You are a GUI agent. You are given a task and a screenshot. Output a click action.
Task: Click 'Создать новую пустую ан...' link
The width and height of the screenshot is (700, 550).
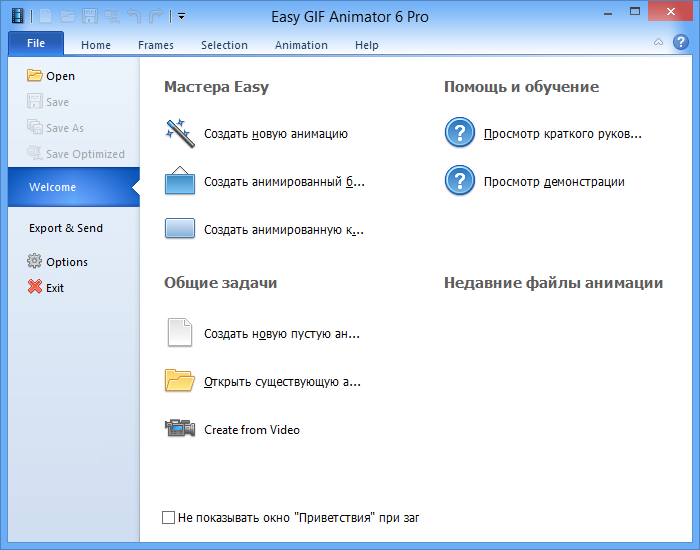[x=282, y=333]
